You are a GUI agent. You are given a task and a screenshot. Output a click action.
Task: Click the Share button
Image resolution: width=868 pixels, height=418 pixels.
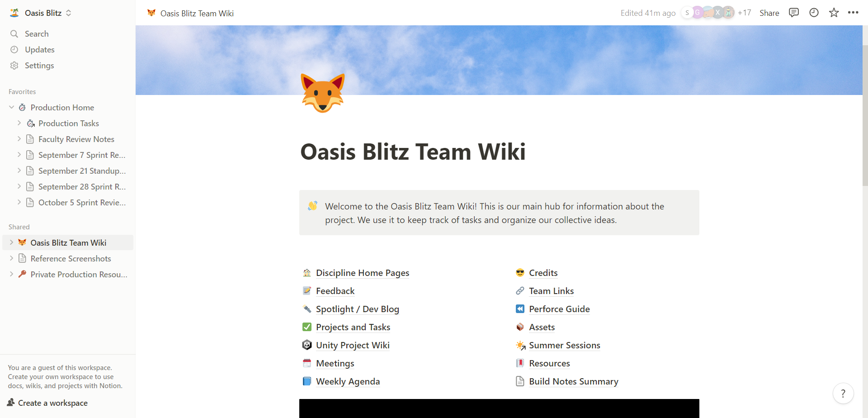coord(769,13)
